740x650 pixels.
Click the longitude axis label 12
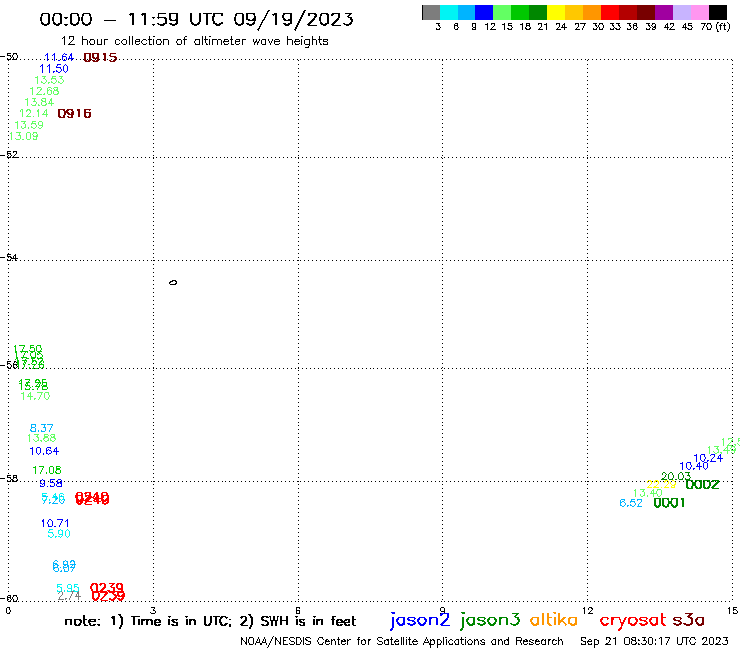coord(588,611)
